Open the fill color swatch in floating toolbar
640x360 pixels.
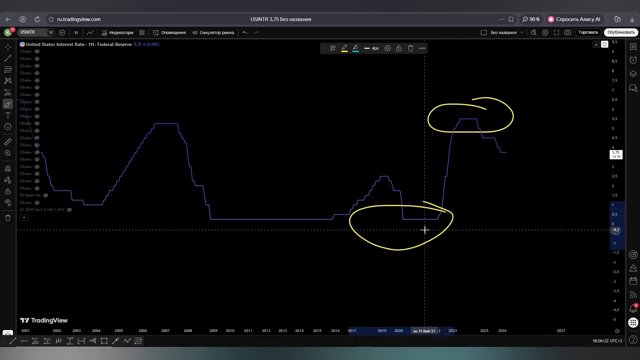356,48
